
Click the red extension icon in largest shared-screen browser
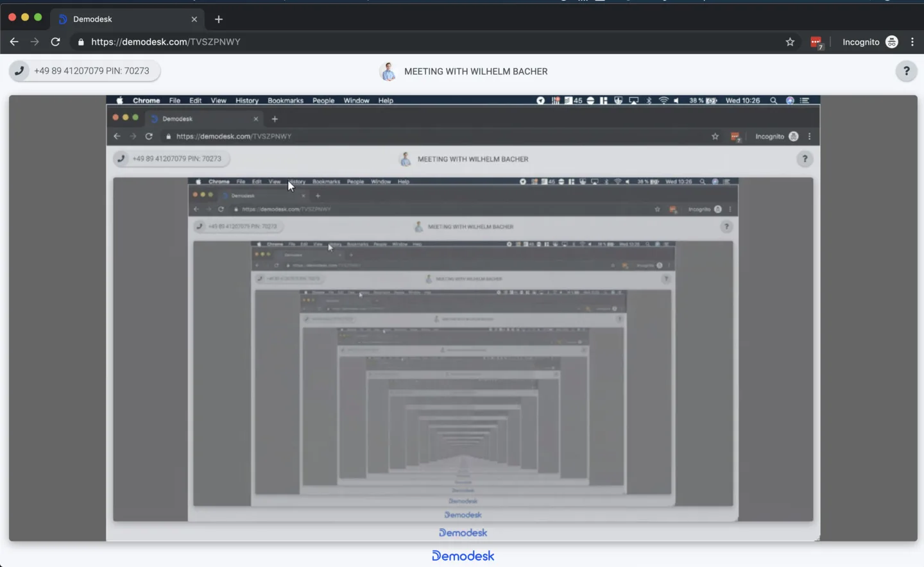[x=735, y=137]
